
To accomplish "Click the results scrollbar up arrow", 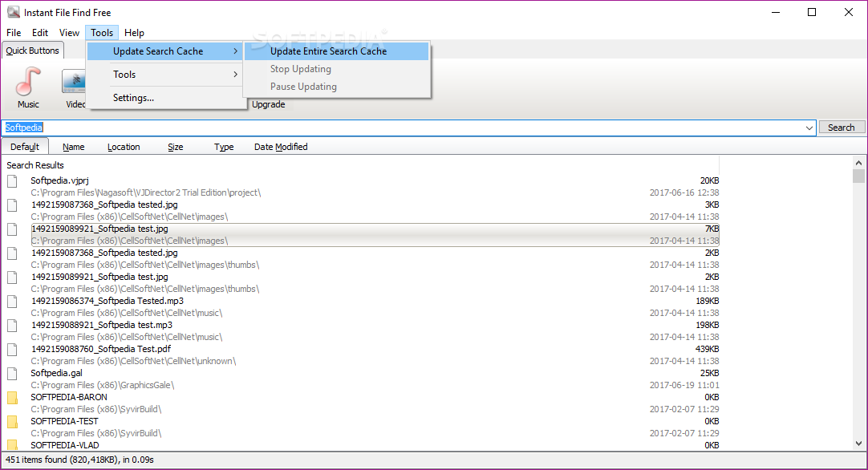I will [858, 163].
